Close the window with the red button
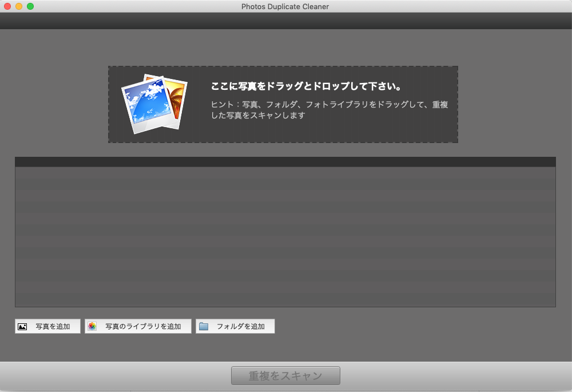 click(7, 6)
